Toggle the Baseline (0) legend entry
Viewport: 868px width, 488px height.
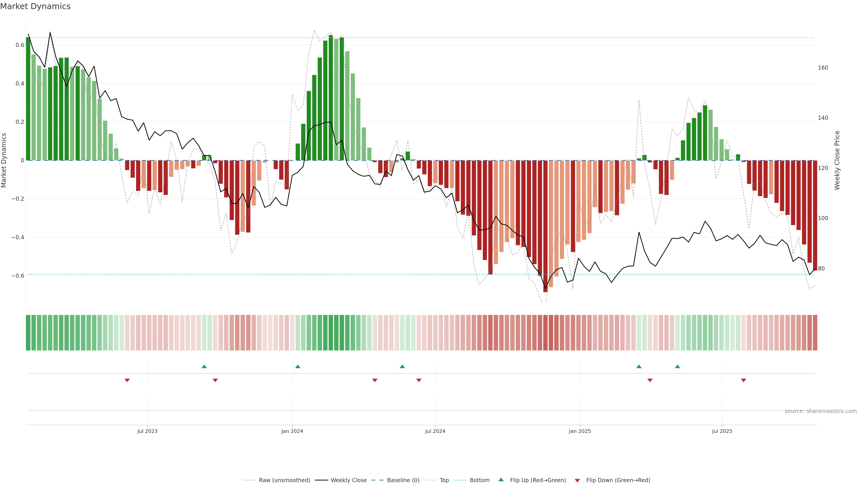click(403, 480)
